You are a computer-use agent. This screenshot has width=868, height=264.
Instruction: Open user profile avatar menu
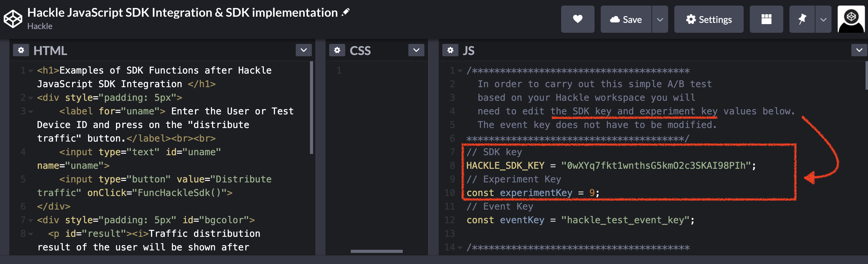(x=851, y=19)
